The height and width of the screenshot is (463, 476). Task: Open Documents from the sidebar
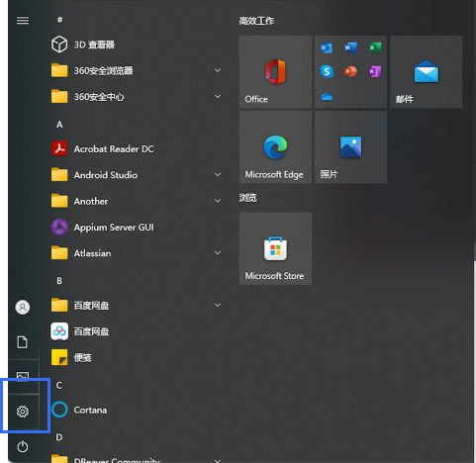click(23, 342)
